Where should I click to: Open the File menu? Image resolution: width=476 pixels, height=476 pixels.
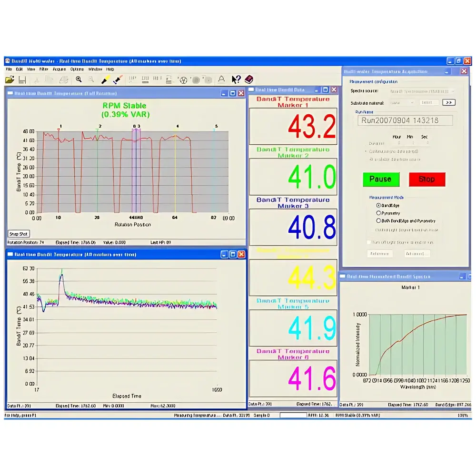[x=9, y=69]
